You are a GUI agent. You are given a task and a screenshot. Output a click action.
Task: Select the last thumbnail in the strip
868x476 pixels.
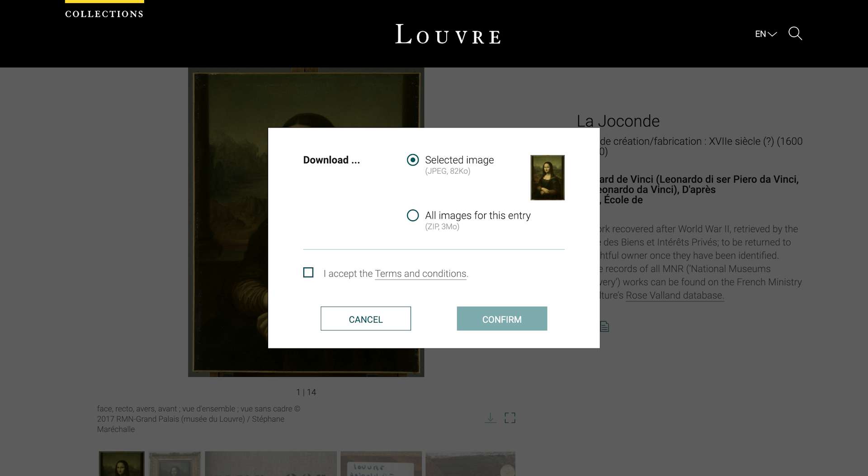point(470,463)
